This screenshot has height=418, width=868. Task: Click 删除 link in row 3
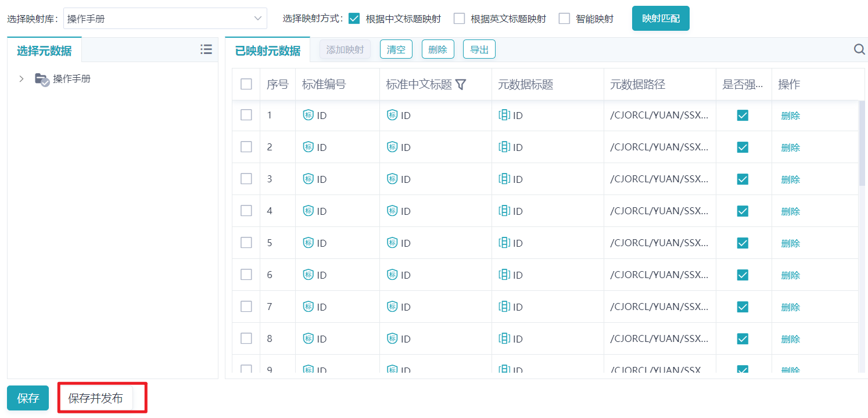tap(790, 179)
